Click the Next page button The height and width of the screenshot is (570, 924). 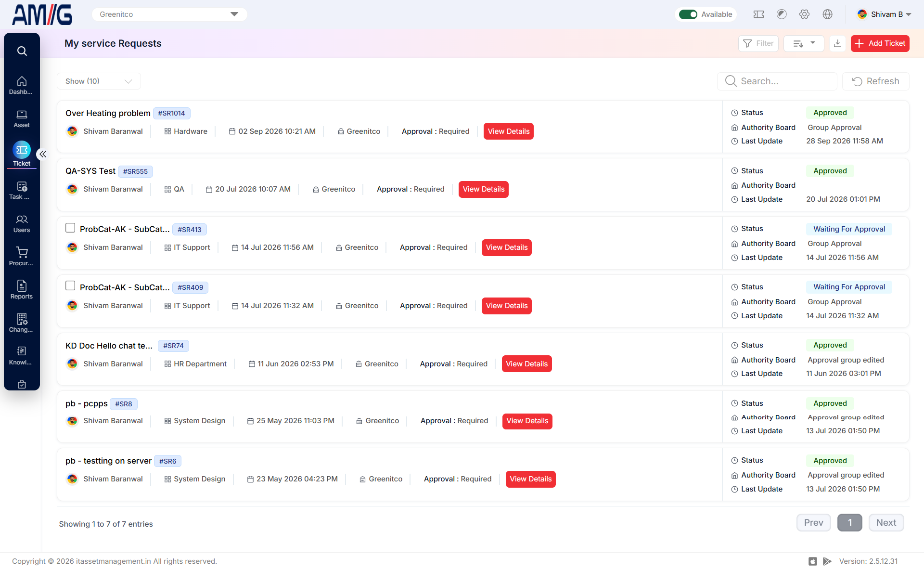point(886,523)
